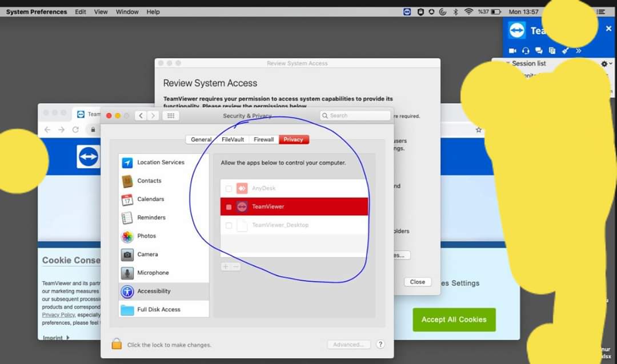The height and width of the screenshot is (364, 617).
Task: Open the Imprint link in browser
Action: click(56, 338)
